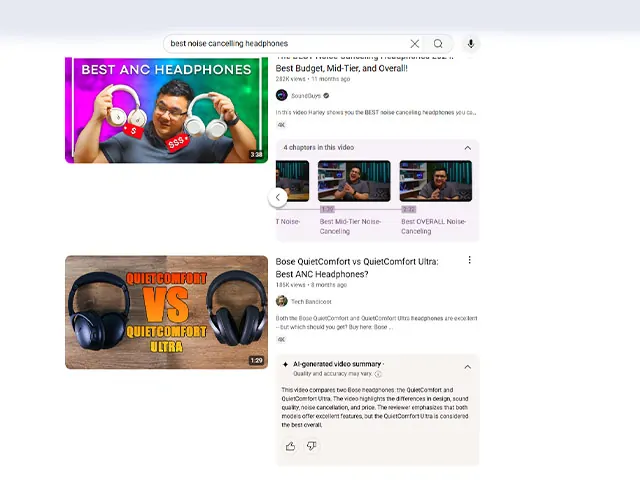The height and width of the screenshot is (480, 640).
Task: Like the AI-generated video summary
Action: (x=290, y=446)
